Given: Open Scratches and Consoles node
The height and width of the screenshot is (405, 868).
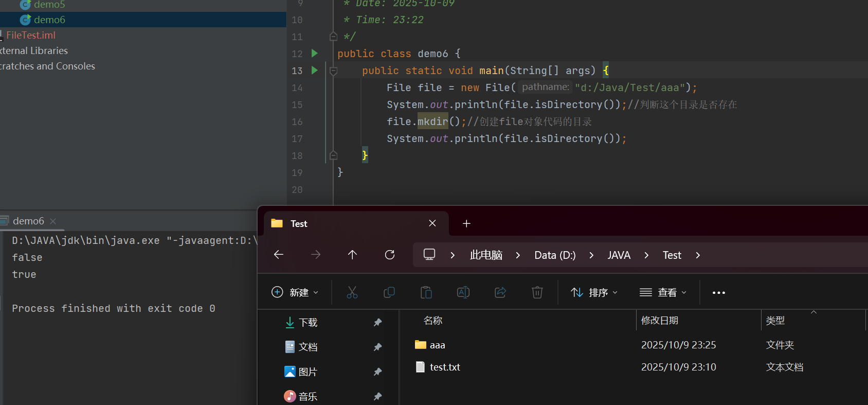Looking at the screenshot, I should (x=47, y=66).
